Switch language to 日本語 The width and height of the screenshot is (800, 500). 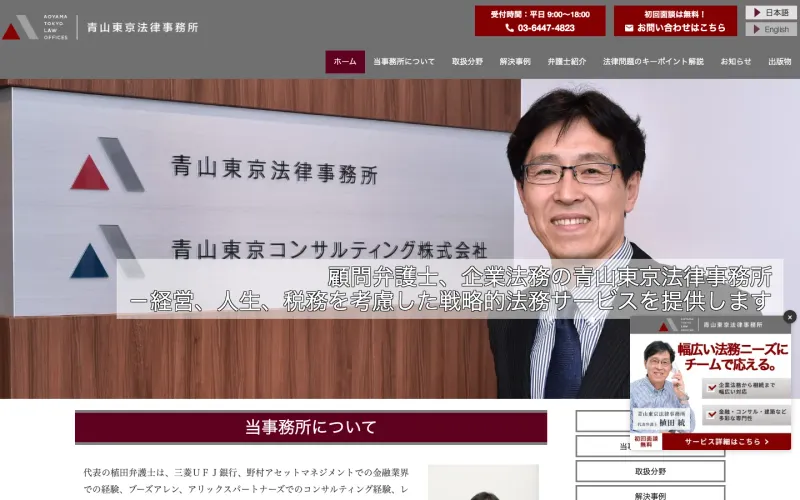[771, 12]
